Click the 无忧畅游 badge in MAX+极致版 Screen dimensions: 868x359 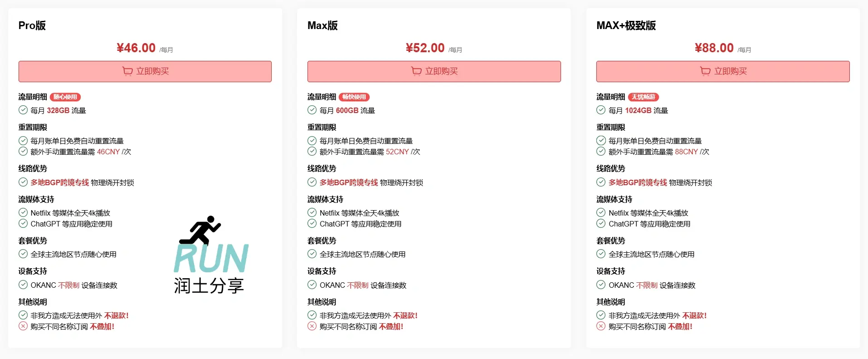pos(644,97)
